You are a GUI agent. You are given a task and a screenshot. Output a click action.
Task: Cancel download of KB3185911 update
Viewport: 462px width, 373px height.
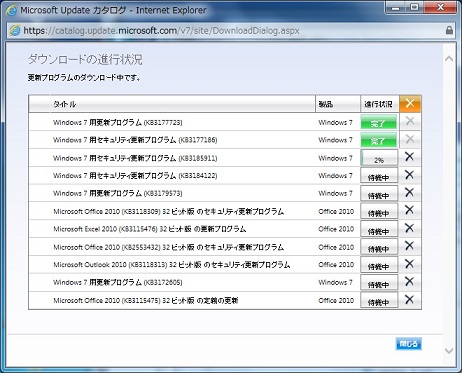pos(409,157)
